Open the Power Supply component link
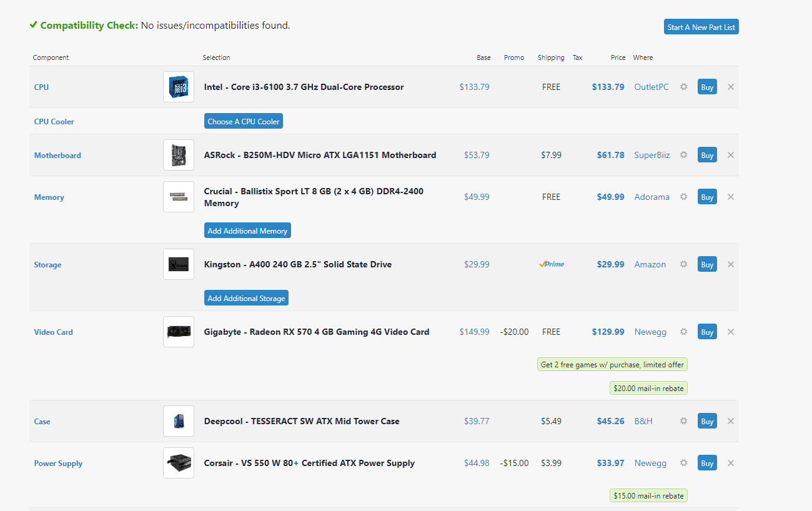The width and height of the screenshot is (812, 511). coord(58,464)
